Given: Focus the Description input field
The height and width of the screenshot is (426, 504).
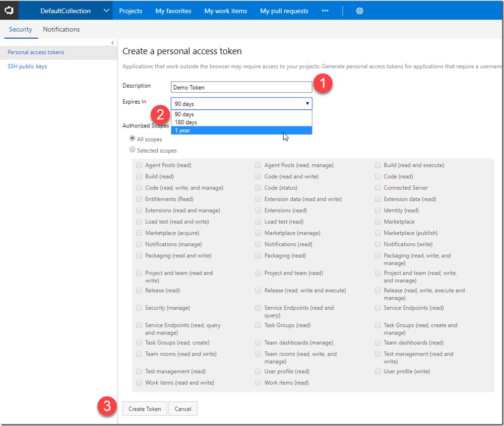Looking at the screenshot, I should (241, 87).
